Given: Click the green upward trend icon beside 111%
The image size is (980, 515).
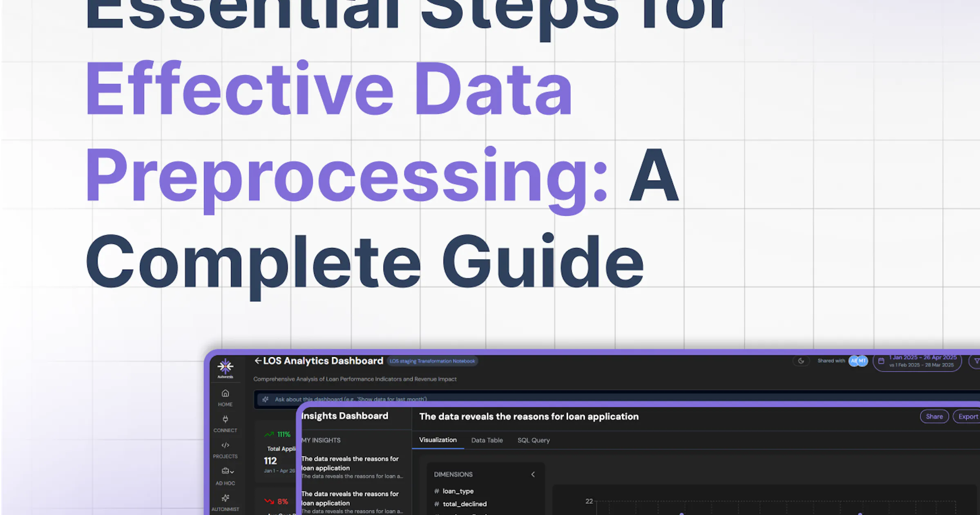Looking at the screenshot, I should point(269,434).
